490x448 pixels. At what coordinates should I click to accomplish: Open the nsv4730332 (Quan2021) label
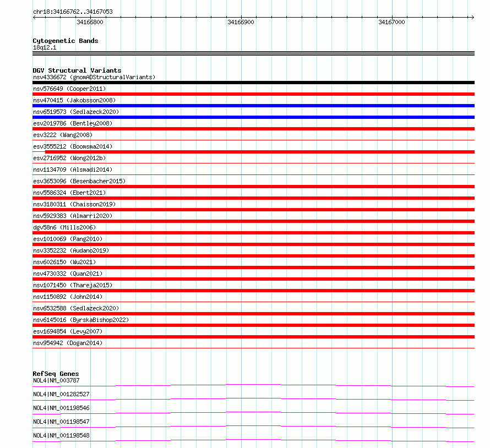point(68,274)
